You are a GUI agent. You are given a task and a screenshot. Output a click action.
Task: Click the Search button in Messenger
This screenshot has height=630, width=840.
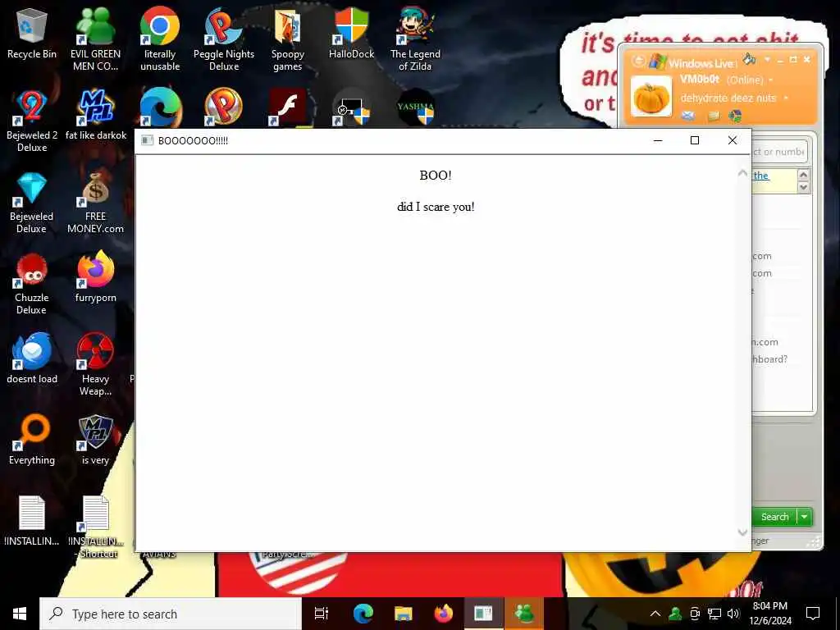774,517
